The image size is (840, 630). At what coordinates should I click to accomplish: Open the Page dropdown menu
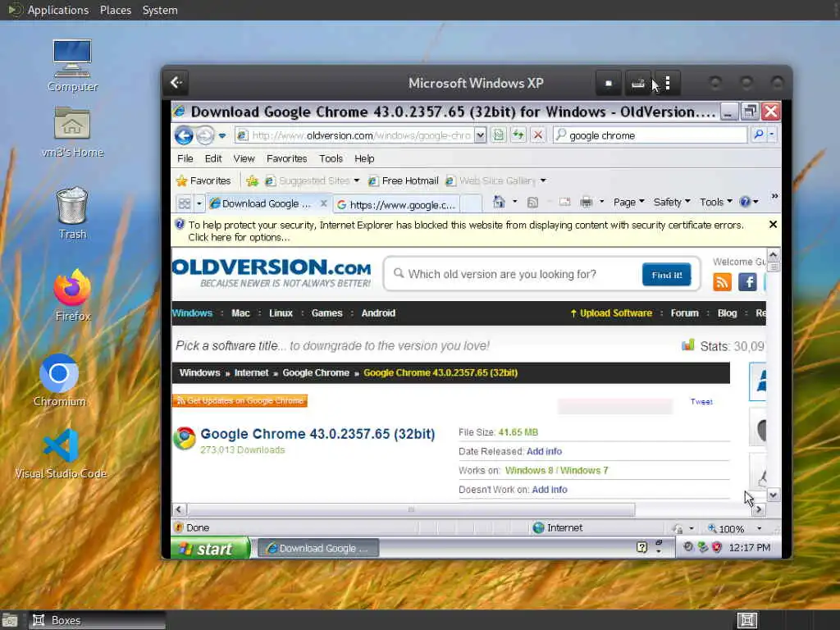(x=628, y=202)
